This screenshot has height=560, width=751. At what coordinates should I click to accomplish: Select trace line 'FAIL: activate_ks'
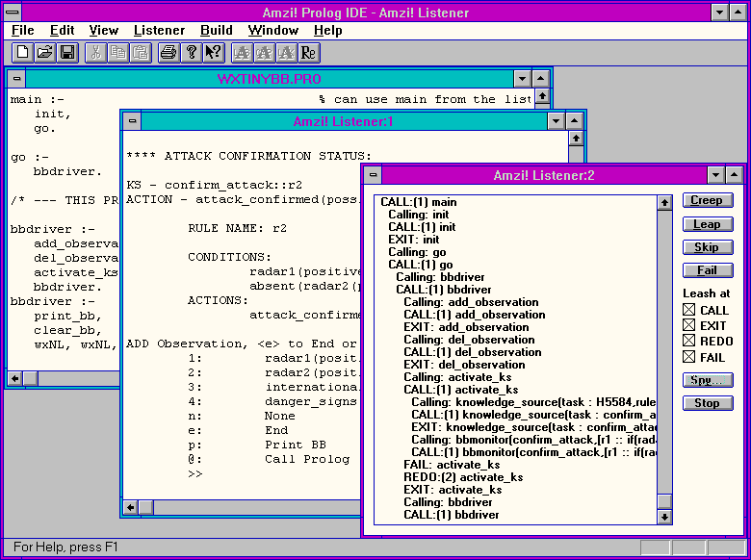(453, 465)
